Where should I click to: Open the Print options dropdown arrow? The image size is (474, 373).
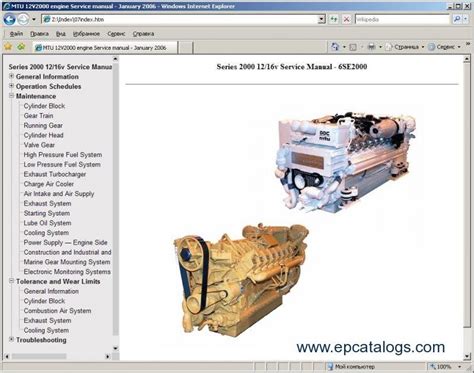[380, 47]
